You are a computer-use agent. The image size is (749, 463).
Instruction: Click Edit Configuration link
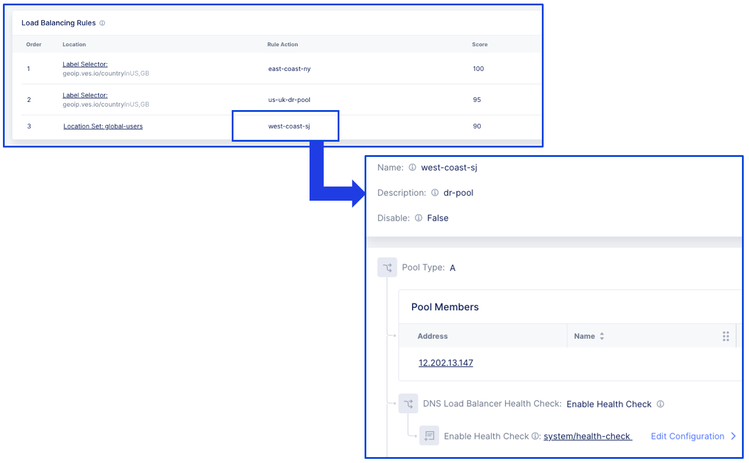point(687,436)
